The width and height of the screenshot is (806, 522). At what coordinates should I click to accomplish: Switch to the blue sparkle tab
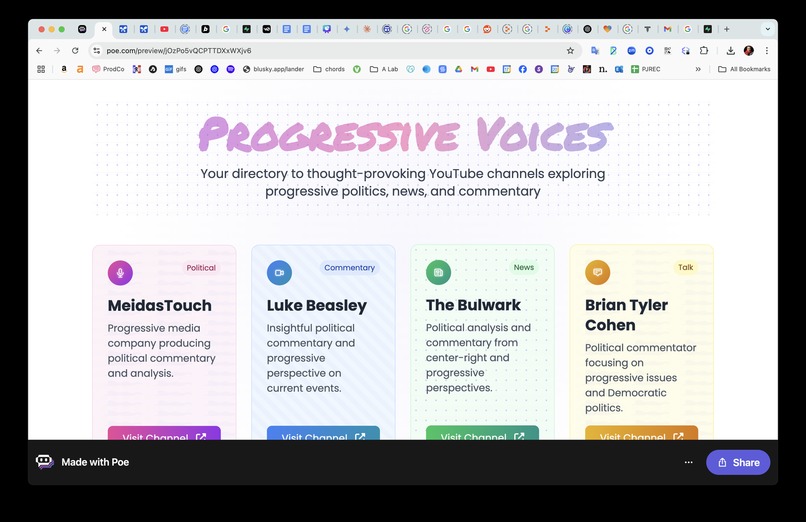pos(346,29)
